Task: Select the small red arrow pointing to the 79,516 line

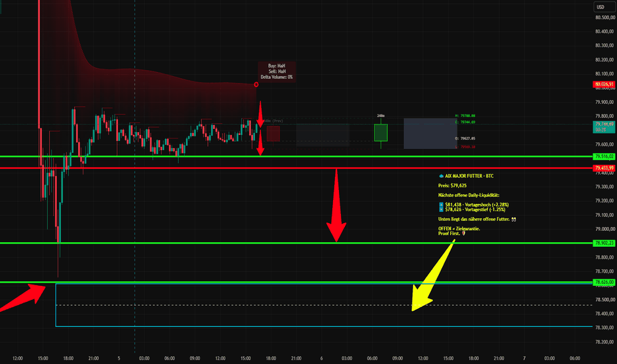Action: point(260,142)
